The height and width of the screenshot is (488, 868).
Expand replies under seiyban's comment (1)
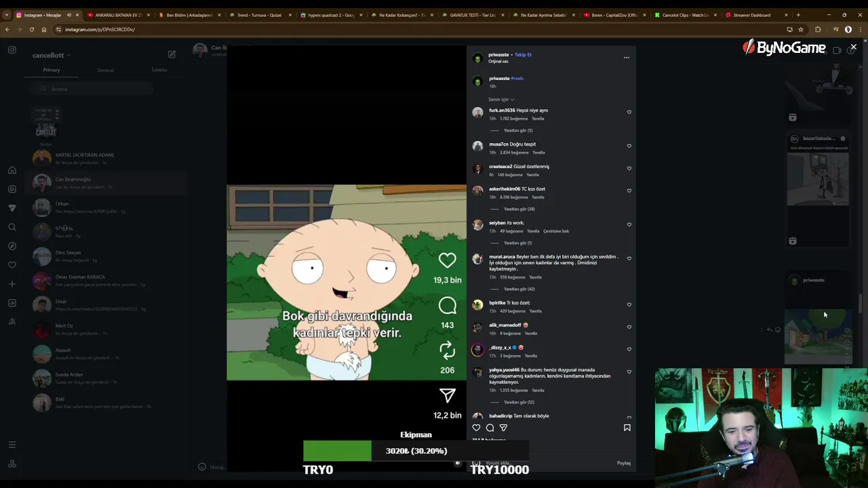(517, 243)
